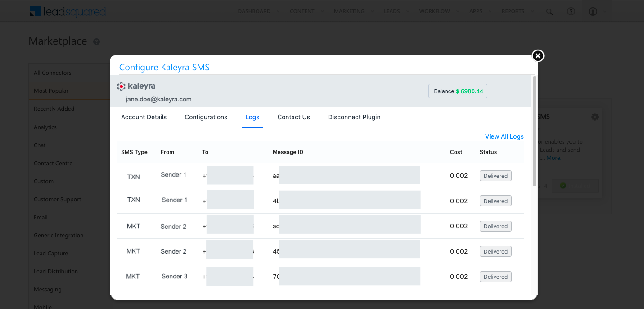Click Delivered status in second TXN row
Image resolution: width=644 pixels, height=309 pixels.
point(495,201)
